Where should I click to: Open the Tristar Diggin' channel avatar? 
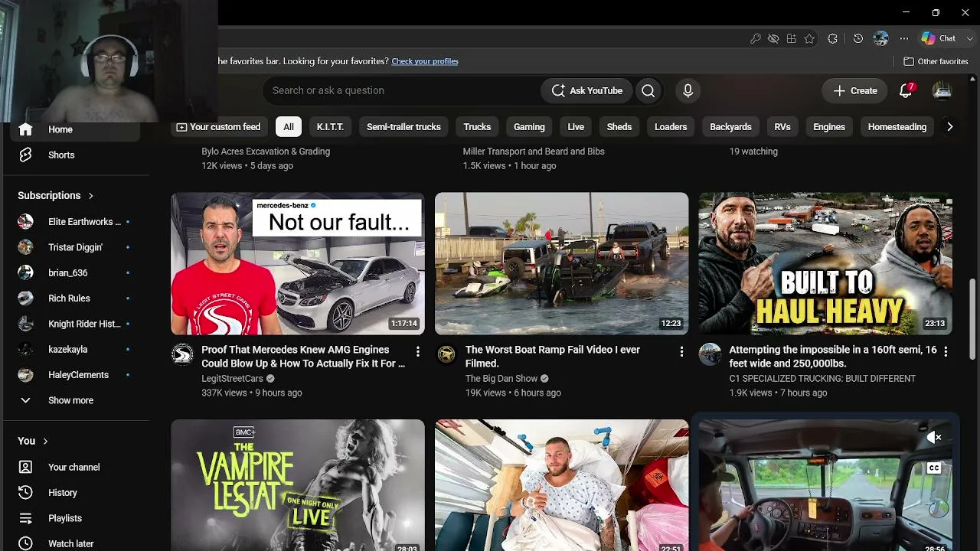pos(25,247)
